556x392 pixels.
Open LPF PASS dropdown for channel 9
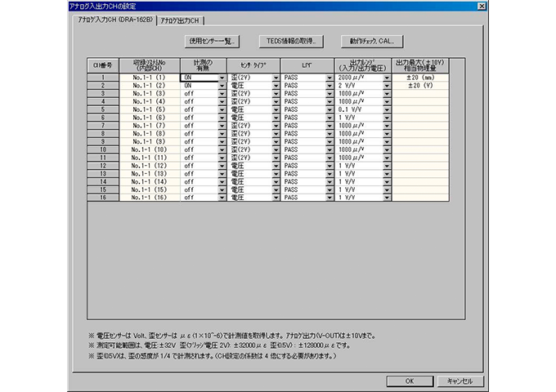click(330, 141)
